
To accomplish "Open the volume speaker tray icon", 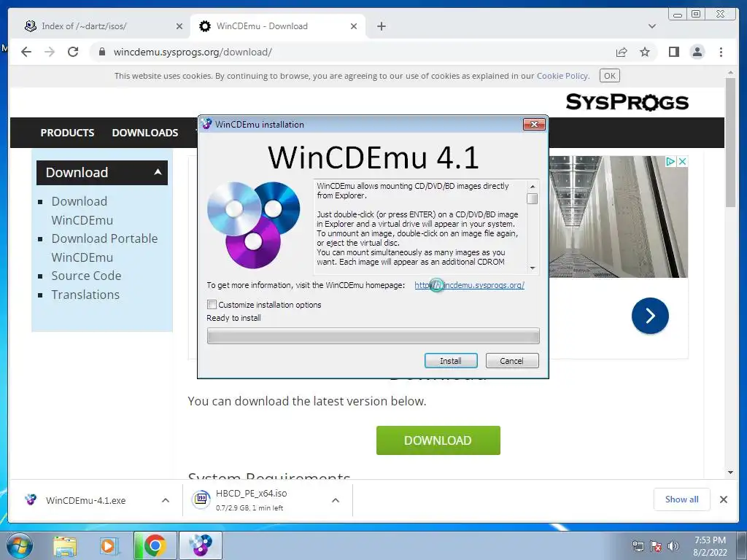I will click(673, 547).
